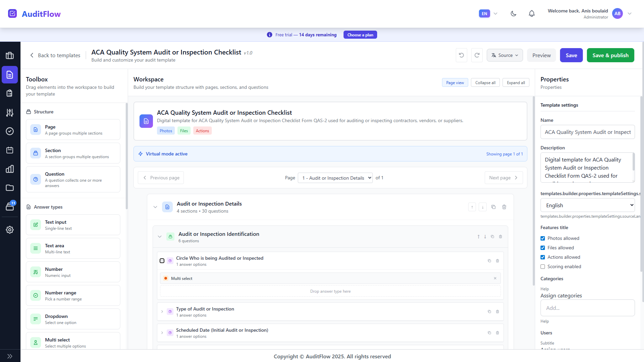Expand sidebar with double chevron icon
This screenshot has height=362, width=644.
[10, 356]
